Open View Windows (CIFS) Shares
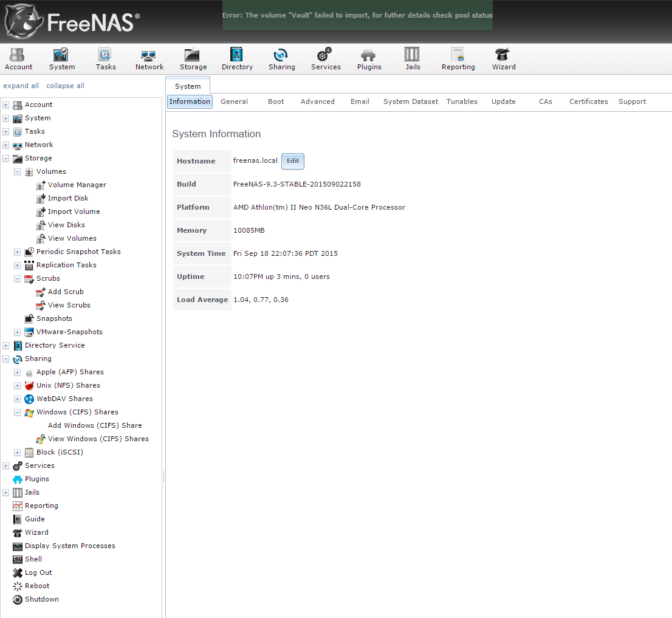 pyautogui.click(x=98, y=439)
